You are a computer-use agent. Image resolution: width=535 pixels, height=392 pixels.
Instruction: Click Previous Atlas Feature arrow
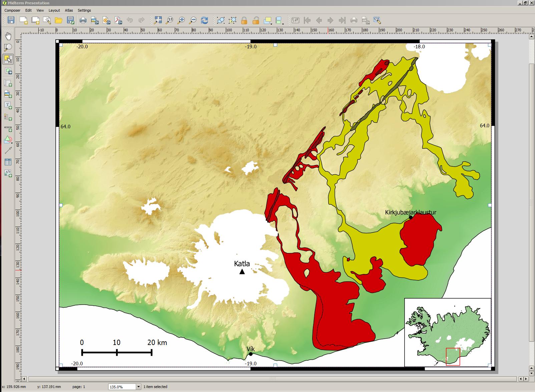pyautogui.click(x=319, y=20)
